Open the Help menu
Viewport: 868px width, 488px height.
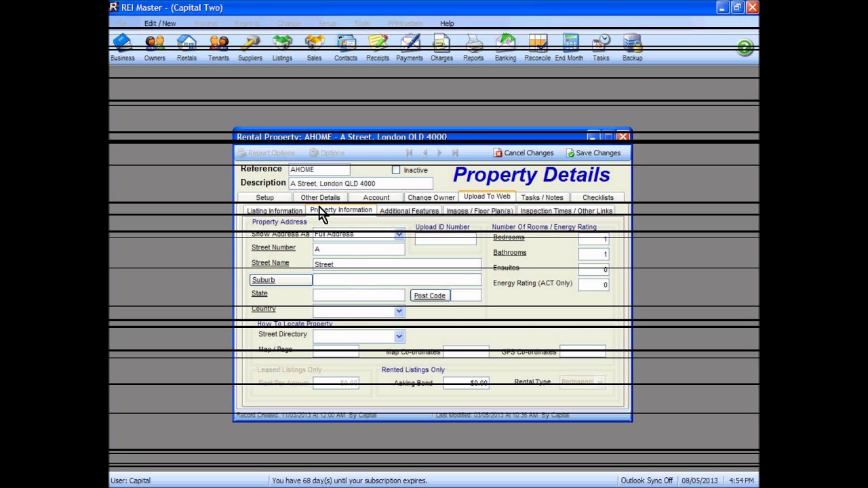click(447, 23)
